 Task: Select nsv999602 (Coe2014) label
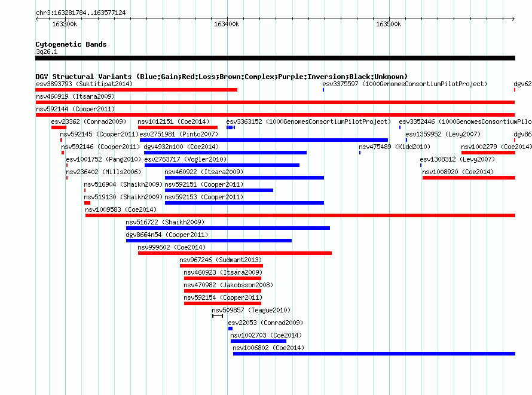tap(172, 247)
